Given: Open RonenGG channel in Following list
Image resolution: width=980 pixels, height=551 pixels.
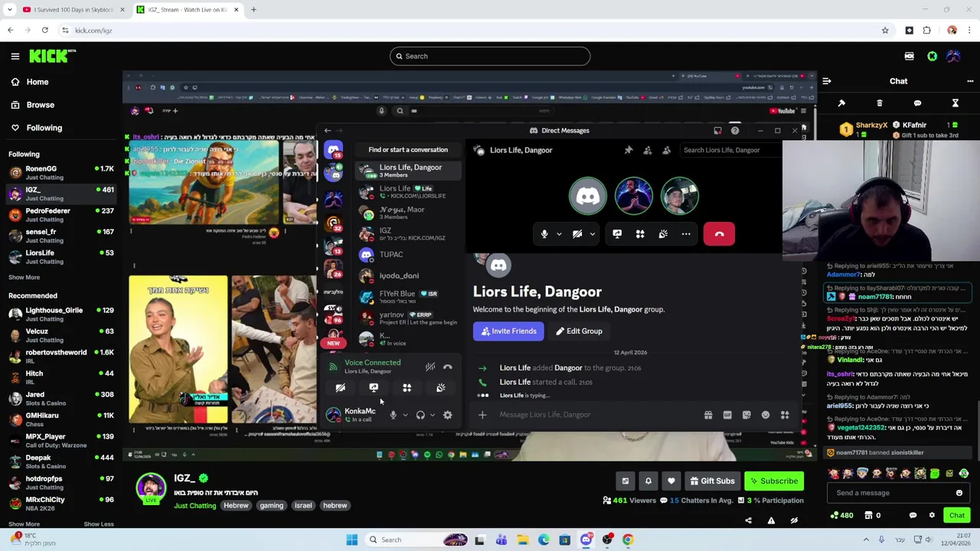Looking at the screenshot, I should [61, 173].
